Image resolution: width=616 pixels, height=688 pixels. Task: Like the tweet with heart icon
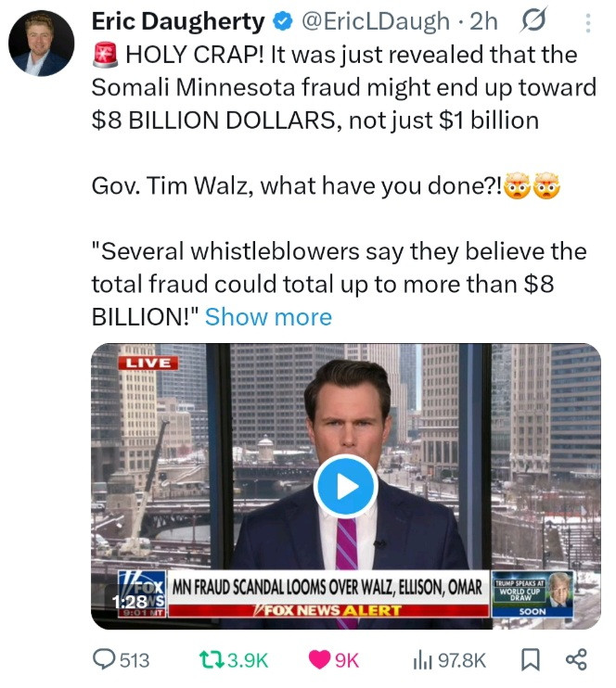318,660
